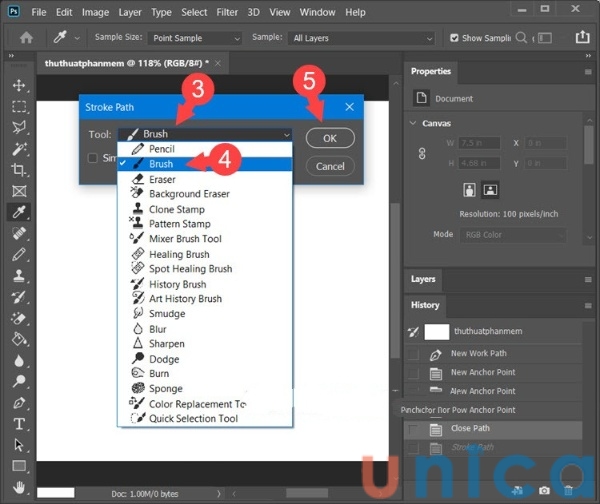Screen dimensions: 600x504
Task: Select the Horizontal Type tool
Action: 19,423
